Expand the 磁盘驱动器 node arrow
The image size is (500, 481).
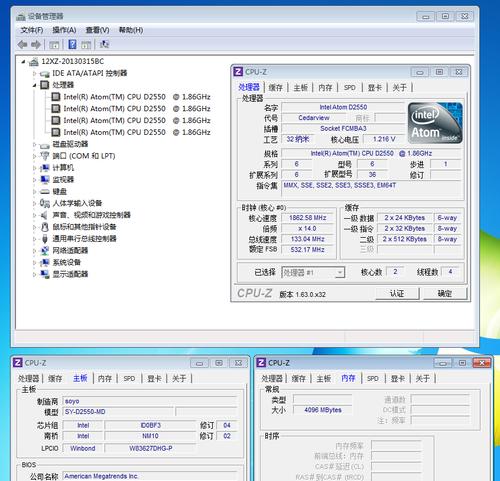pyautogui.click(x=34, y=144)
